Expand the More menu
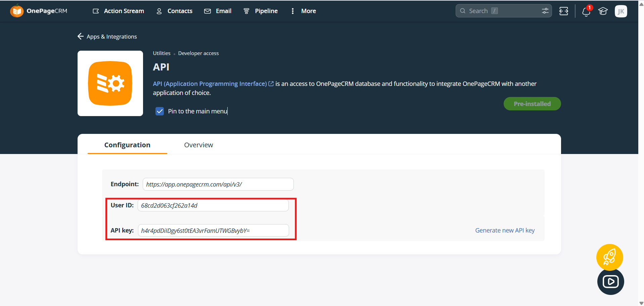This screenshot has width=644, height=306. tap(303, 11)
